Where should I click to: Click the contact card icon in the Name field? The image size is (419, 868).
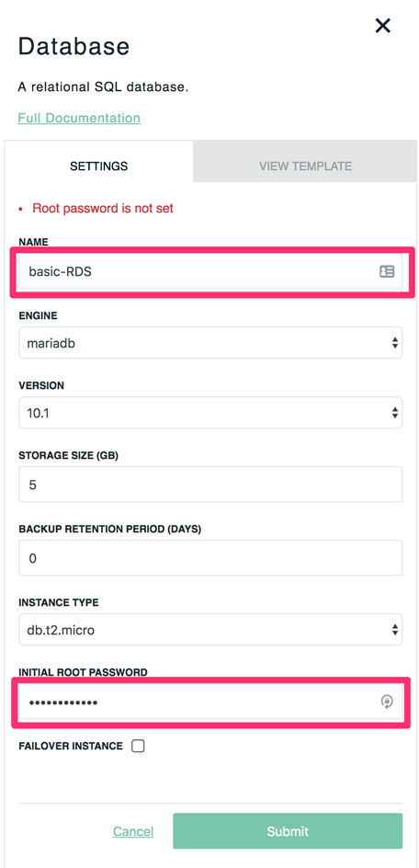click(x=386, y=271)
